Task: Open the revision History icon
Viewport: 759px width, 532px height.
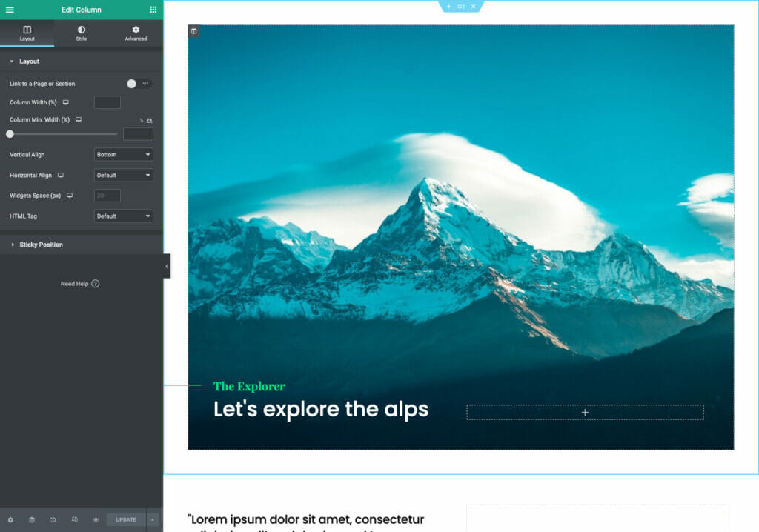Action: pyautogui.click(x=53, y=520)
